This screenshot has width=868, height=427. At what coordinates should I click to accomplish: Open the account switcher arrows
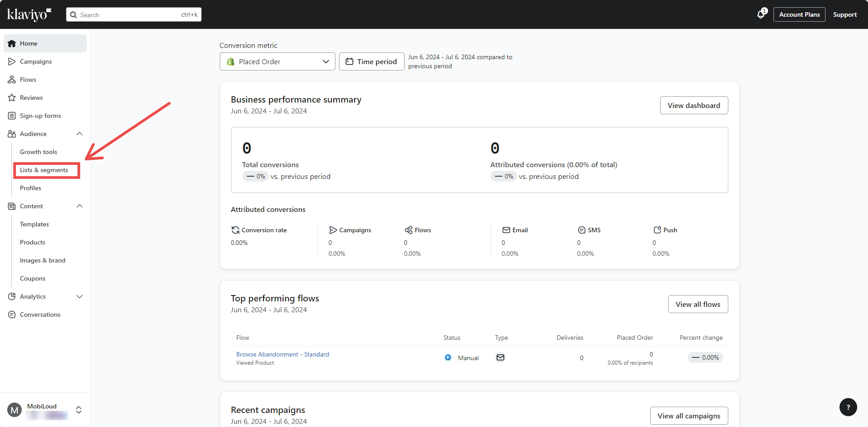[x=79, y=410]
